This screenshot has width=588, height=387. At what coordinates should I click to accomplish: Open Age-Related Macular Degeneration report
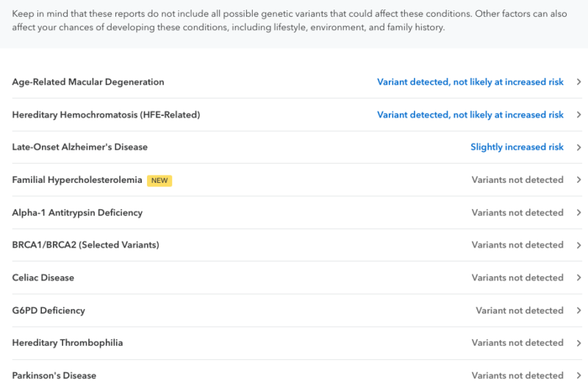[x=88, y=82]
